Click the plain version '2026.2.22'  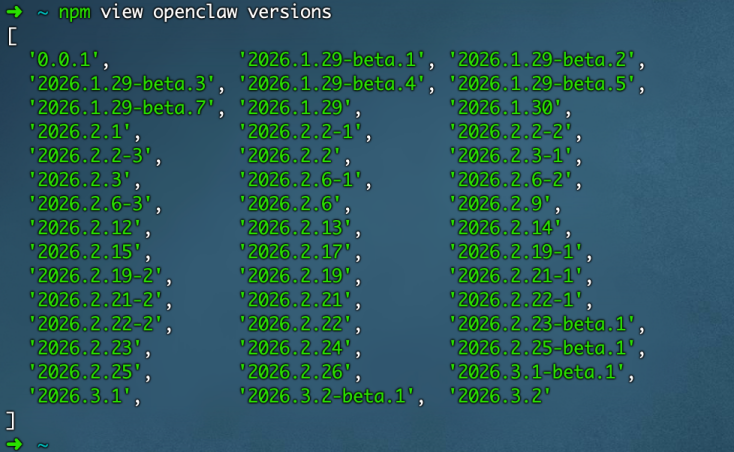point(295,324)
